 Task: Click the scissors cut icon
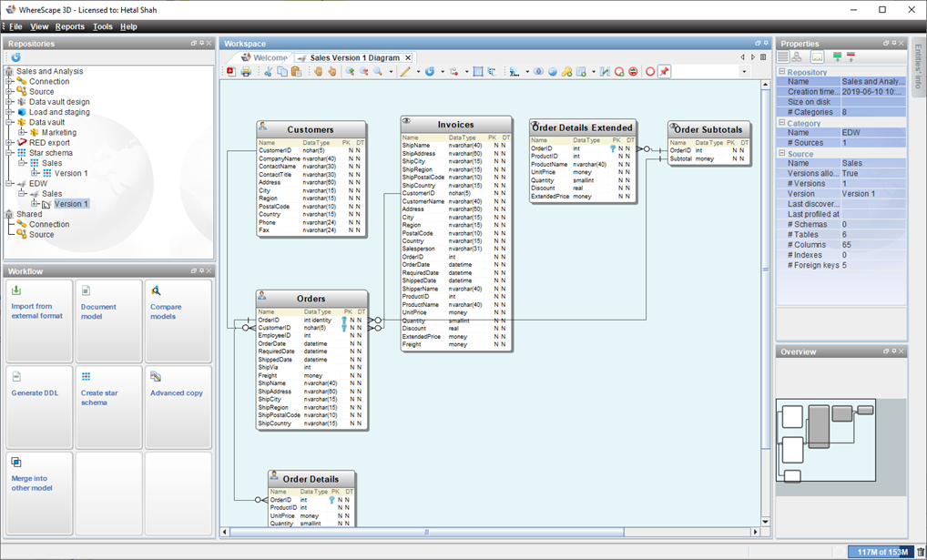pos(268,72)
